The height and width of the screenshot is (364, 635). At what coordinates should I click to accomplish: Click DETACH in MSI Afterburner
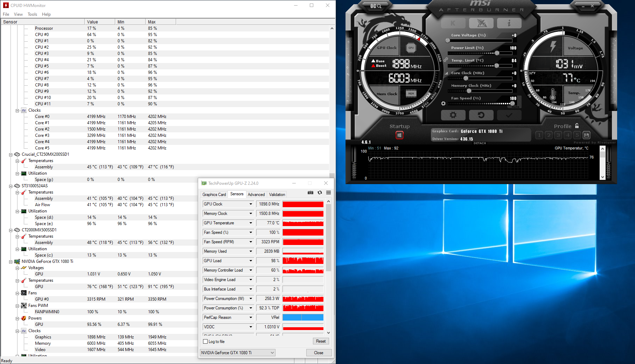click(480, 143)
